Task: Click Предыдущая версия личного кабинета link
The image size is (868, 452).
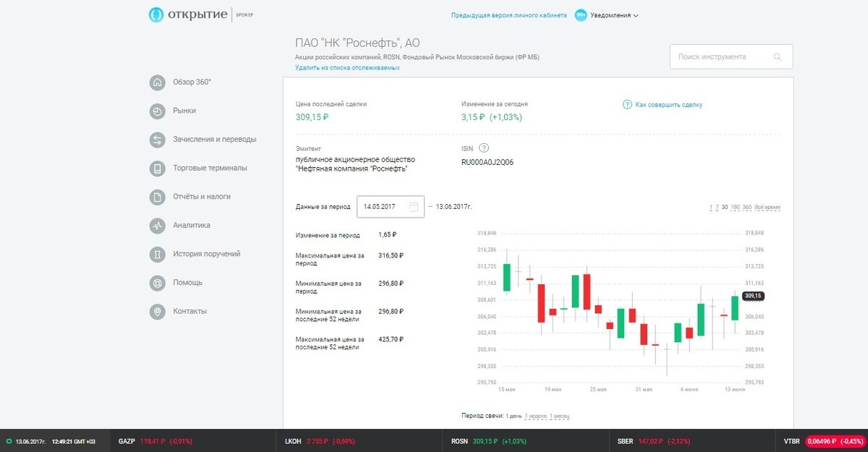Action: click(x=509, y=15)
